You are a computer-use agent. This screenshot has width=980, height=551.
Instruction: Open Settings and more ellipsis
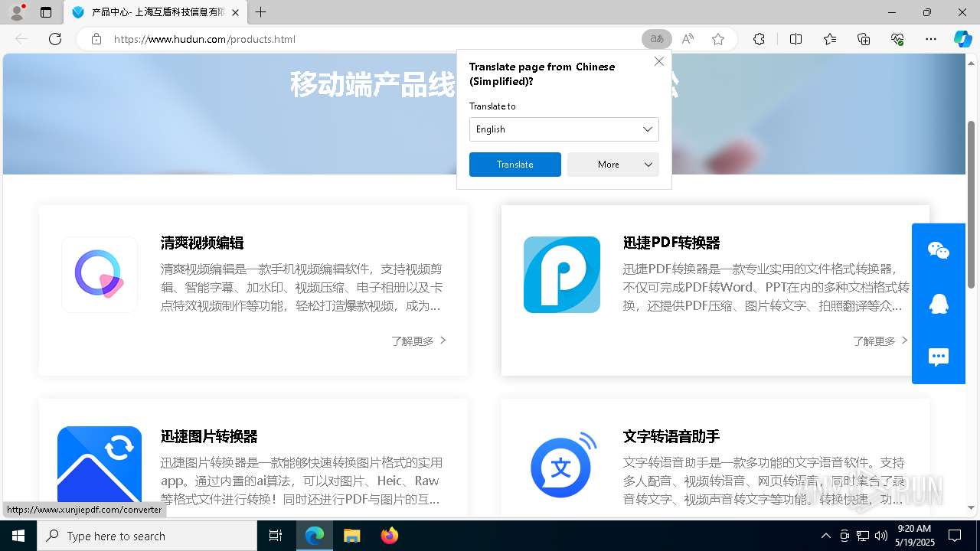click(x=931, y=39)
